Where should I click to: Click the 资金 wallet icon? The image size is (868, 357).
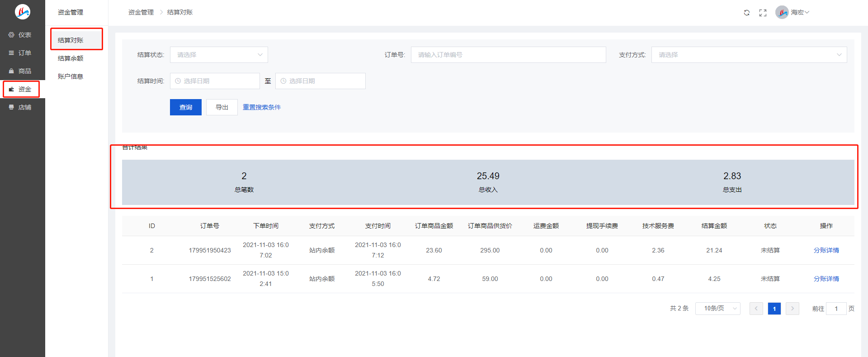click(11, 89)
